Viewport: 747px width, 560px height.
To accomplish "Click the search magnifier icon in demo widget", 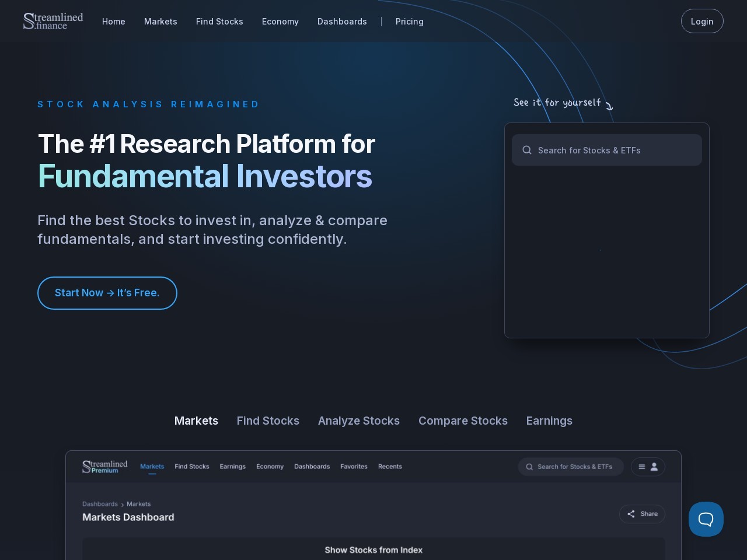I will [527, 150].
